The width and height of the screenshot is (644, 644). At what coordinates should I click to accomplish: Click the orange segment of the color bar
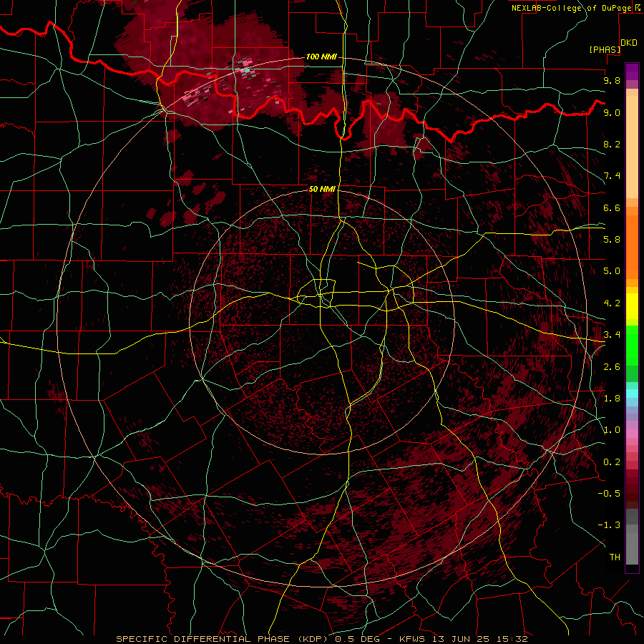[632, 246]
